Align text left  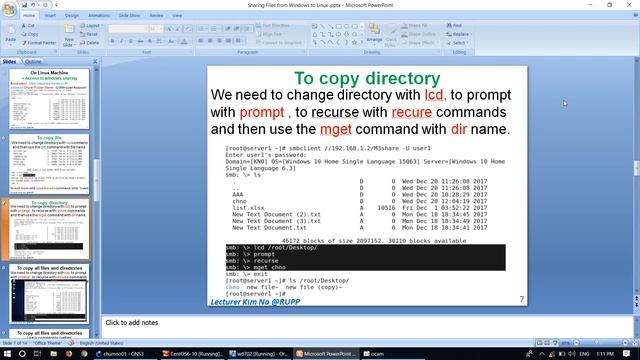click(x=201, y=41)
